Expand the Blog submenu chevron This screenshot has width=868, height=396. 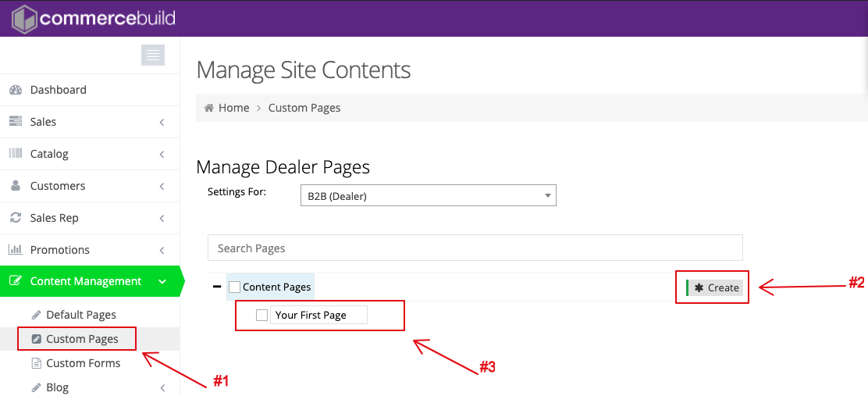162,388
